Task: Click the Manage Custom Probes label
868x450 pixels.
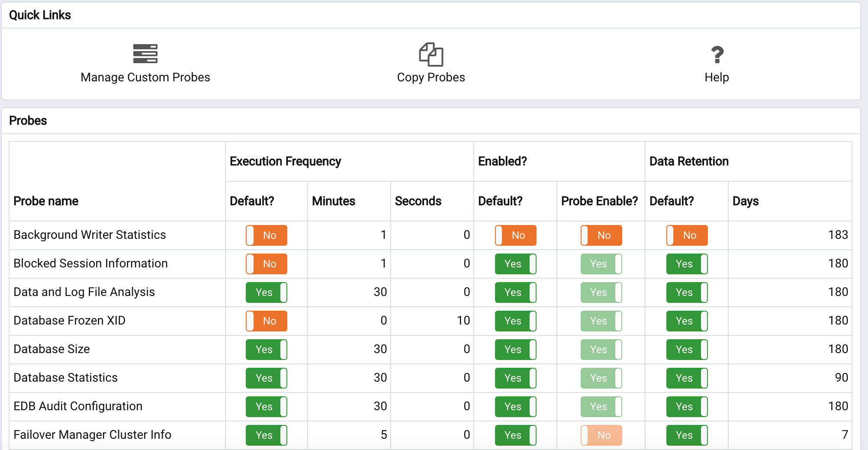Action: pos(145,77)
